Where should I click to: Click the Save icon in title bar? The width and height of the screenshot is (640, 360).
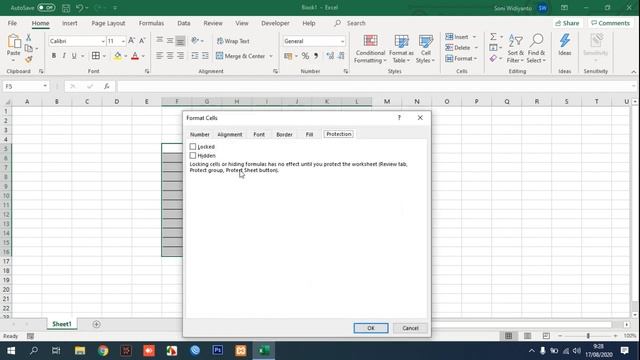(66, 8)
